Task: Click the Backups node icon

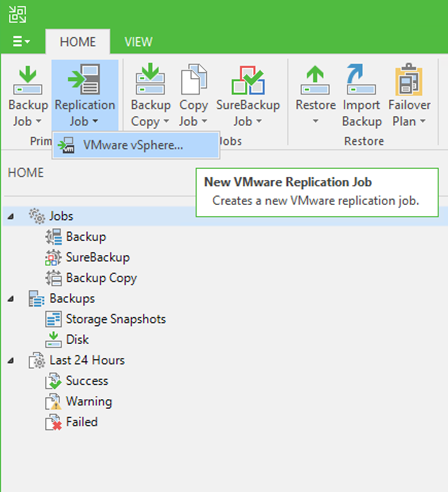Action: [x=37, y=298]
